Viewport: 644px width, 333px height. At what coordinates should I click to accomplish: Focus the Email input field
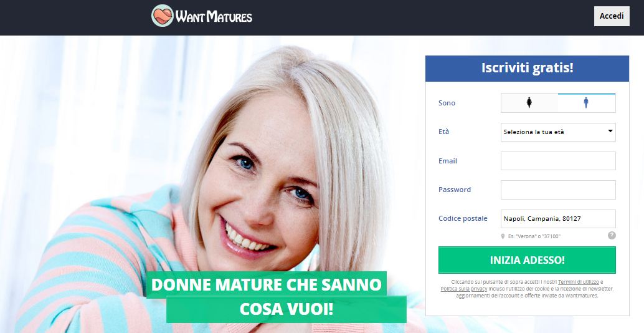pos(558,161)
